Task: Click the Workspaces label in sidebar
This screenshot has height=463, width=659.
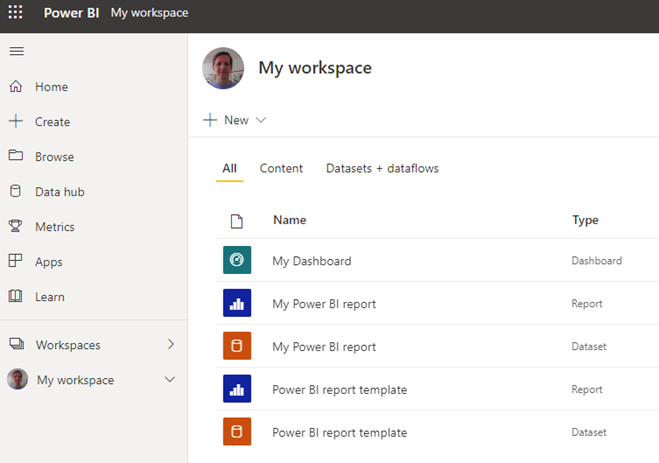Action: tap(68, 345)
